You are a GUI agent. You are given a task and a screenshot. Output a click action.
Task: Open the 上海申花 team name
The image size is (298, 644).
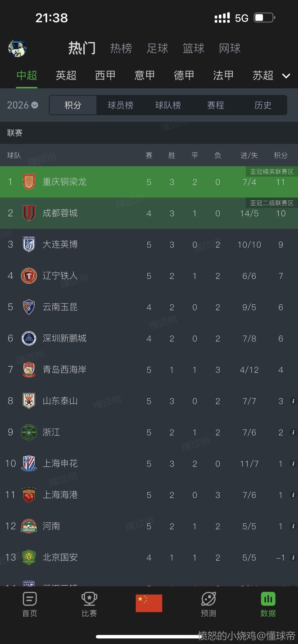point(60,463)
